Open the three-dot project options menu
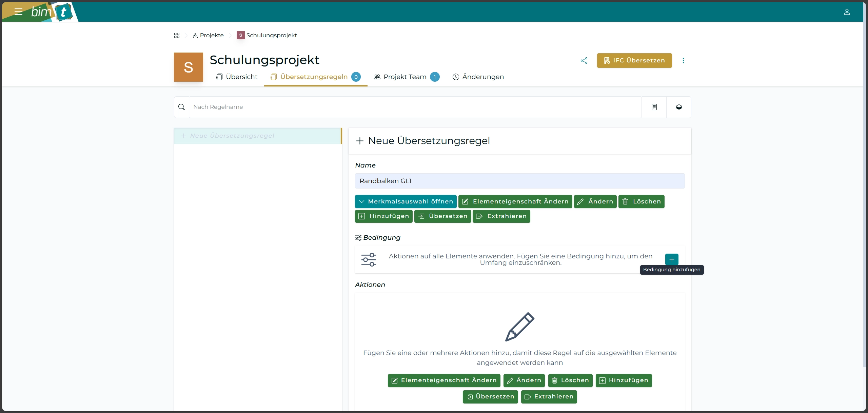Image resolution: width=868 pixels, height=413 pixels. pyautogui.click(x=683, y=61)
